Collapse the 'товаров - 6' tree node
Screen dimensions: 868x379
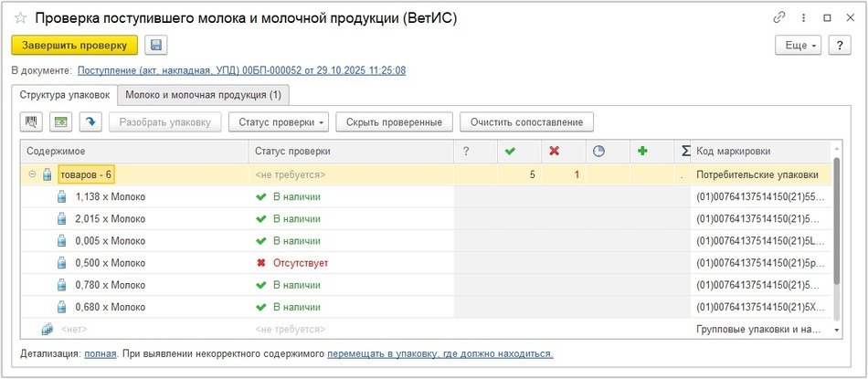32,174
